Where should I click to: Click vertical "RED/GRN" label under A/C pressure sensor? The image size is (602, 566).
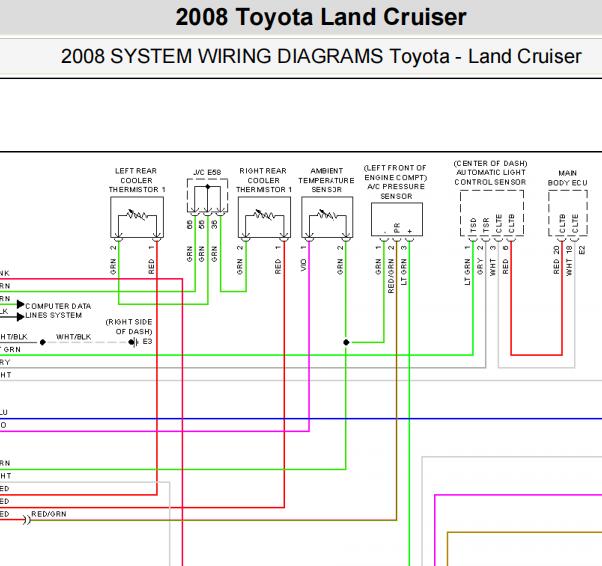(391, 276)
